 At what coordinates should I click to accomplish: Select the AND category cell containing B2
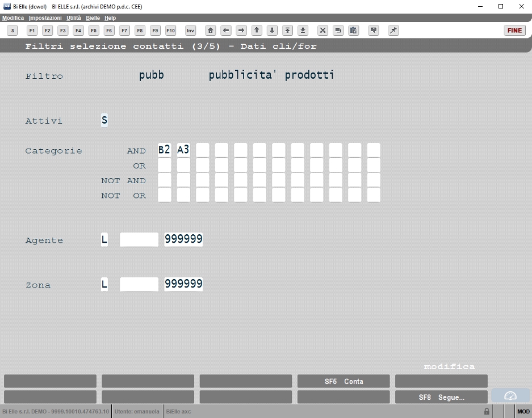tap(164, 150)
